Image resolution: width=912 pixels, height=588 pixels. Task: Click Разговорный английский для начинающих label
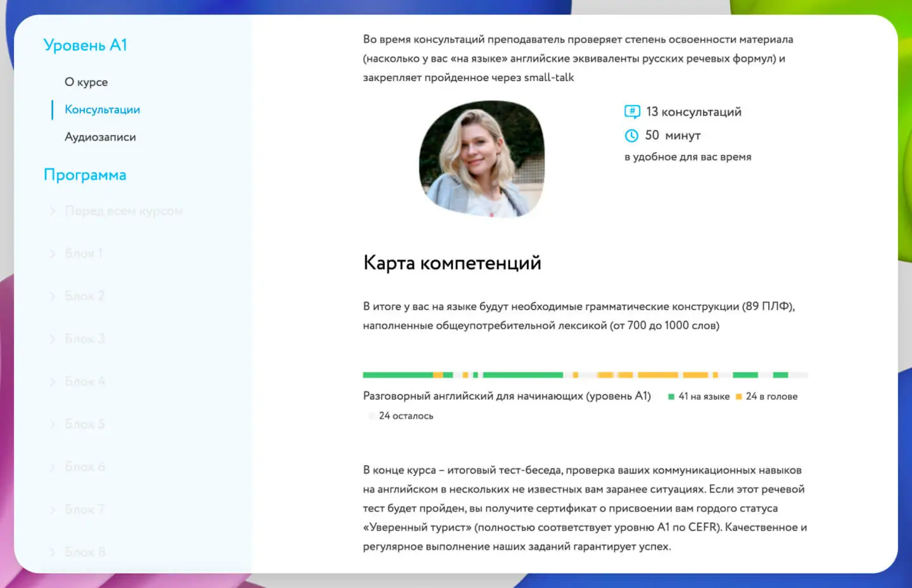tap(507, 396)
